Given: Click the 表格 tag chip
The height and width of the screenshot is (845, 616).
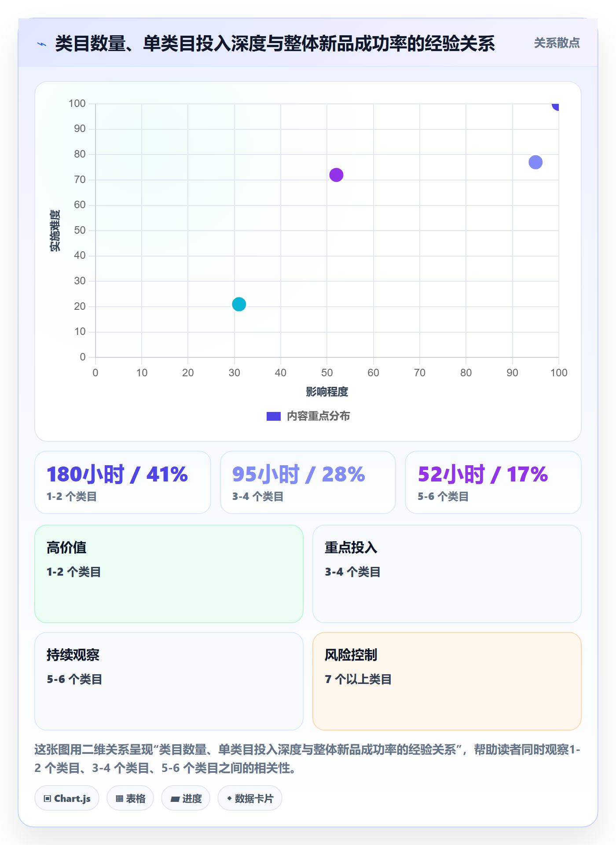Looking at the screenshot, I should (x=130, y=798).
